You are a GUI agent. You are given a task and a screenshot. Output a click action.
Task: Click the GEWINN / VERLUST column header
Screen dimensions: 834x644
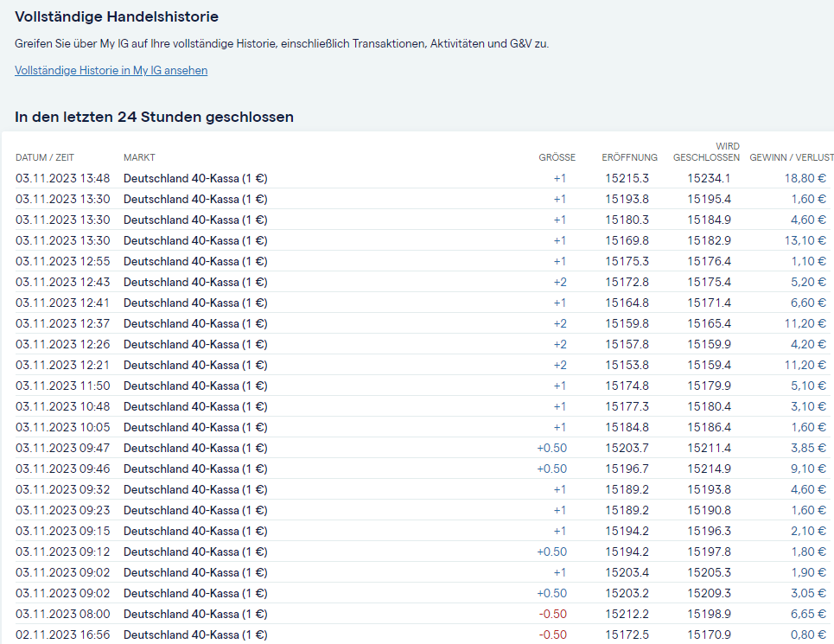pos(791,157)
